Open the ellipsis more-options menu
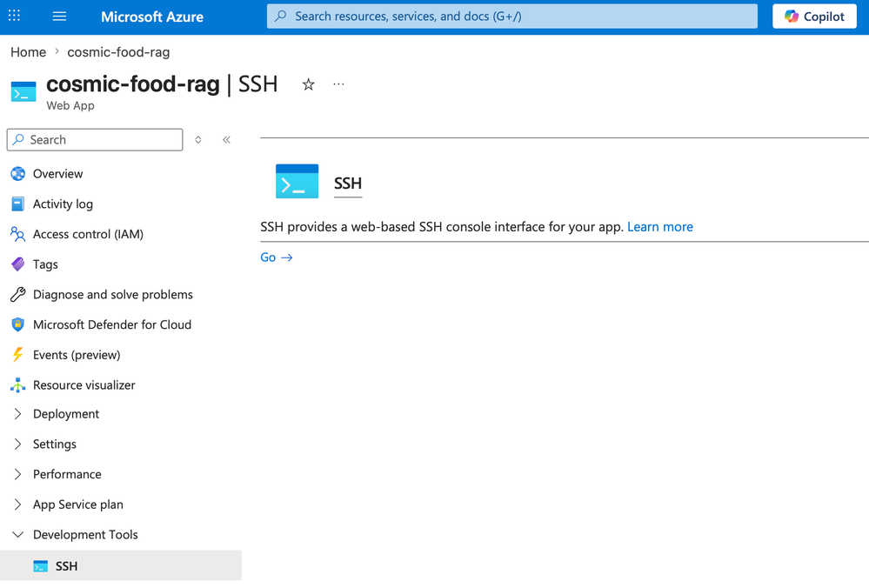This screenshot has width=869, height=588. pos(338,84)
